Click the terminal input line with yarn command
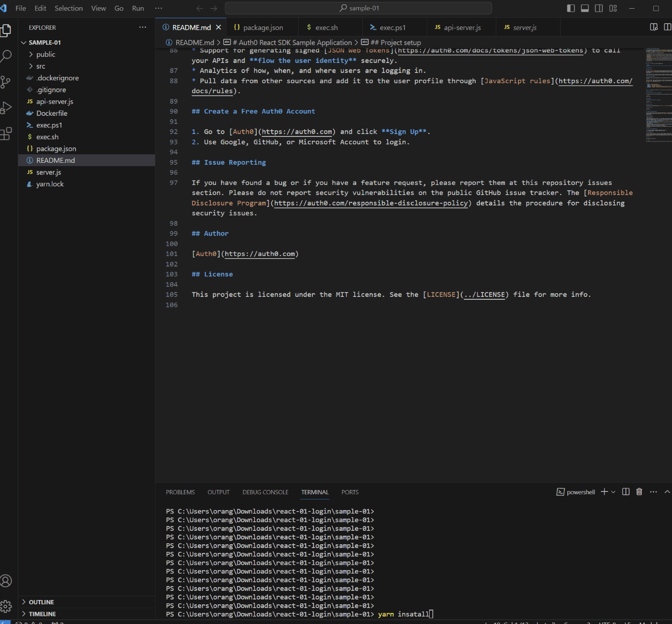The image size is (672, 624). click(300, 614)
